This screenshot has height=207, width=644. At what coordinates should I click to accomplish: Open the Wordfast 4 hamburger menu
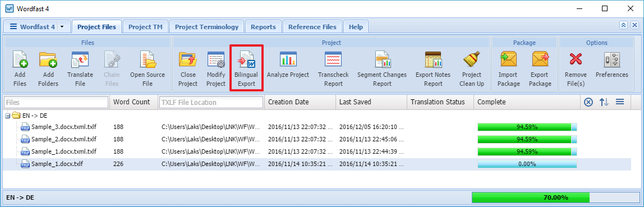pyautogui.click(x=13, y=27)
